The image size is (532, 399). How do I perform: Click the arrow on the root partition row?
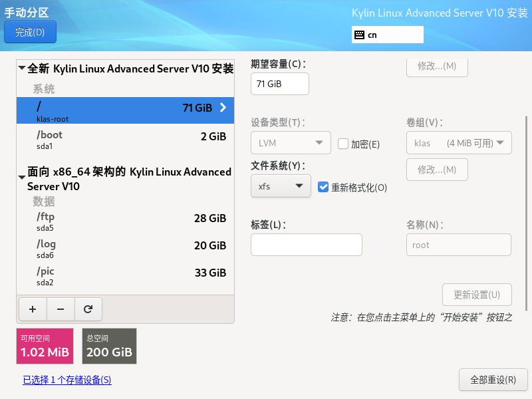pos(223,108)
